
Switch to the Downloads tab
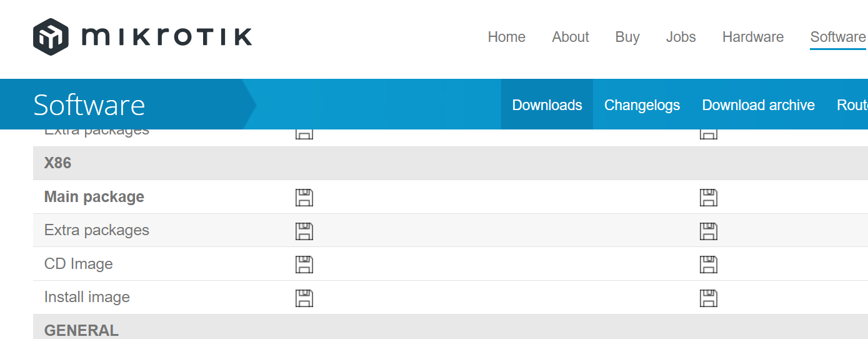[x=547, y=104]
